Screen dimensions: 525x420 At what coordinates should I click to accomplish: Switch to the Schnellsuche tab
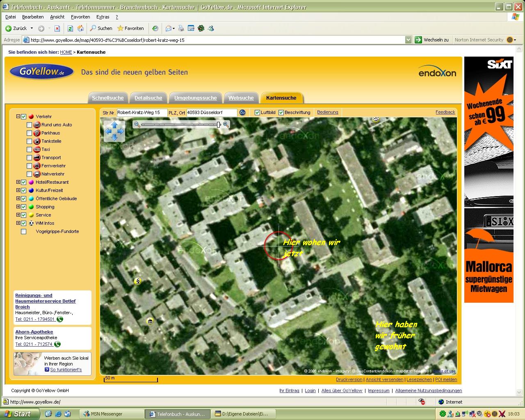pyautogui.click(x=108, y=98)
